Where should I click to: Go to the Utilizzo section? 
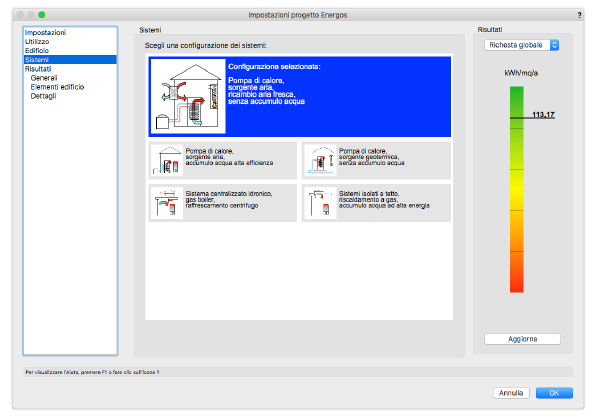click(37, 42)
